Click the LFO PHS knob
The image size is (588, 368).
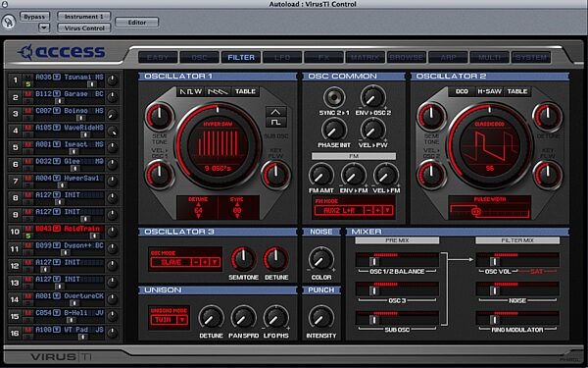[x=275, y=318]
